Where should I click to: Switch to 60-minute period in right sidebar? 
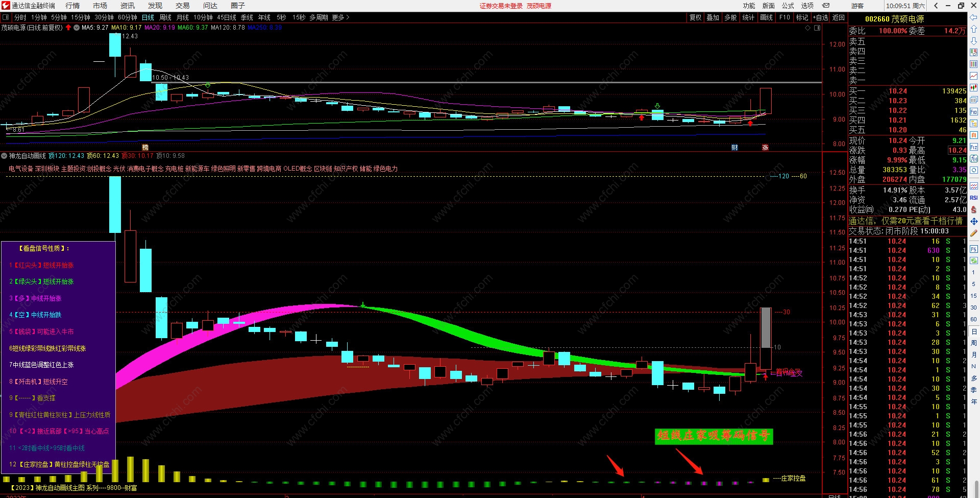pyautogui.click(x=973, y=319)
